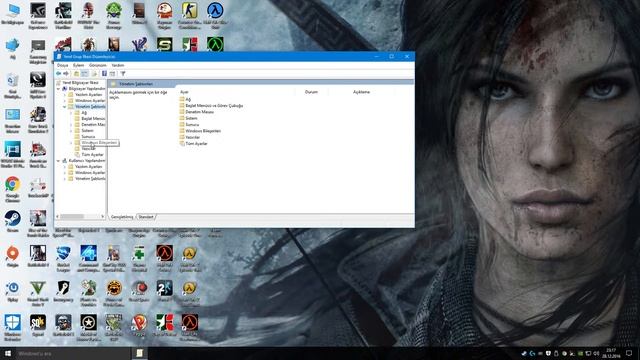Select Tüm Ayarlar in the left tree
The width and height of the screenshot is (640, 360).
click(x=93, y=155)
